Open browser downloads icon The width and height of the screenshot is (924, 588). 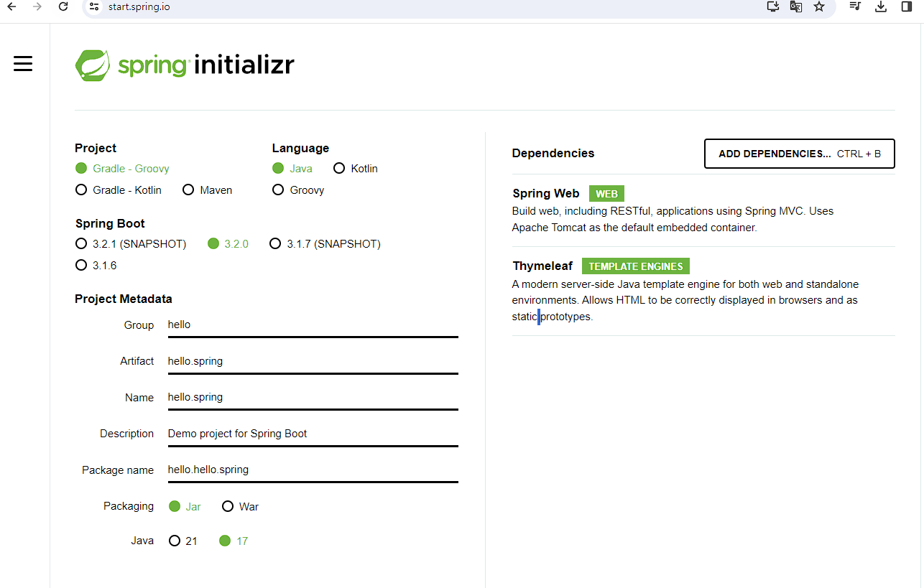[x=881, y=6]
